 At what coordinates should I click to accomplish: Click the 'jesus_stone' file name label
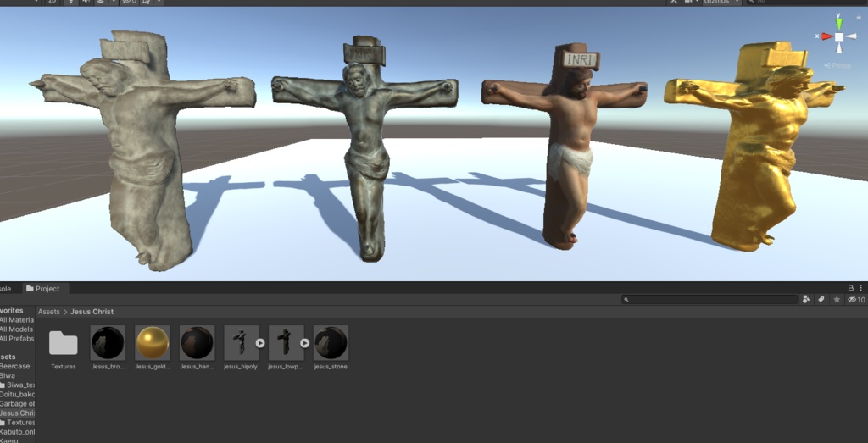pos(331,367)
